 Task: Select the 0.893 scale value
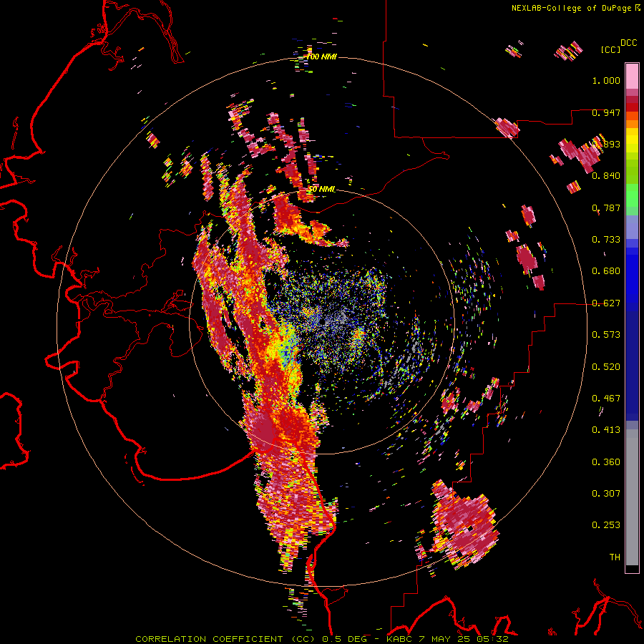click(606, 144)
